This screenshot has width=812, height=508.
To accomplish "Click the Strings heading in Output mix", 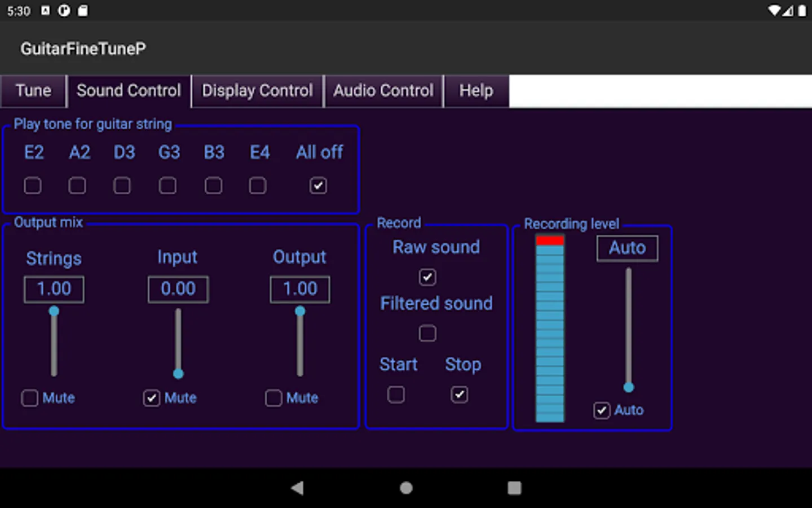I will click(54, 259).
